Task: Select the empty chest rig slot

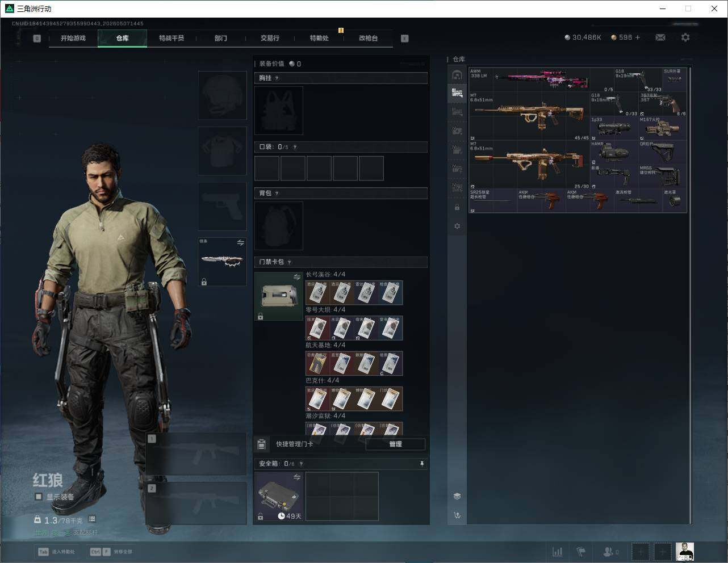Action: coord(279,111)
